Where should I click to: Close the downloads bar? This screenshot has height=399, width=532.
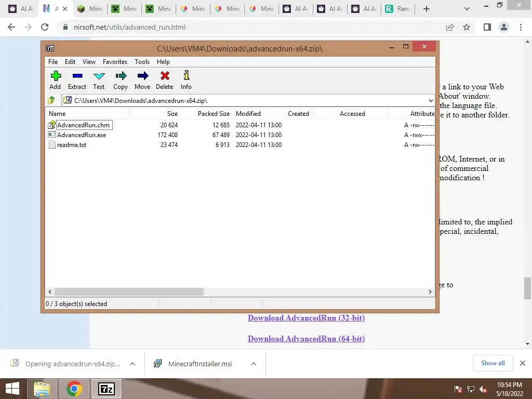(x=523, y=363)
